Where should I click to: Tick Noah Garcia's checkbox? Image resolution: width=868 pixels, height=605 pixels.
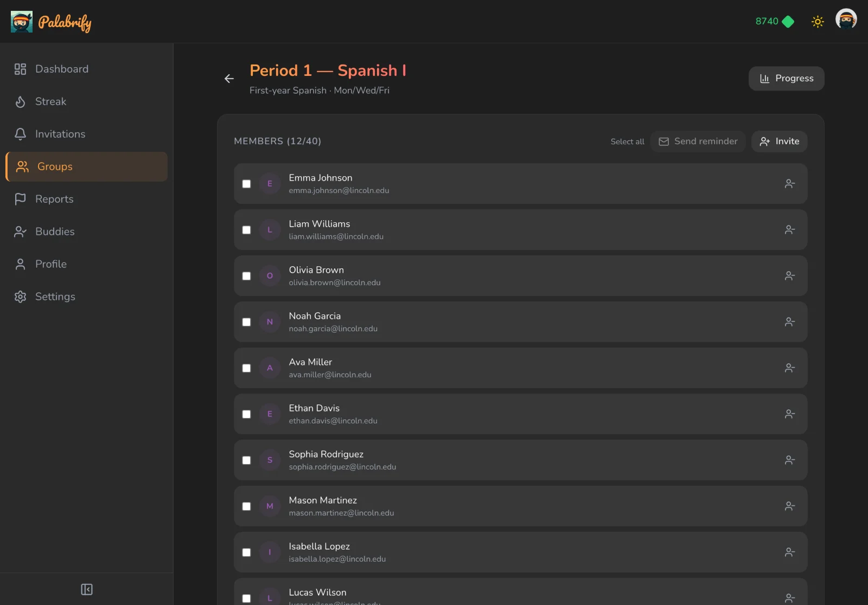click(x=246, y=322)
